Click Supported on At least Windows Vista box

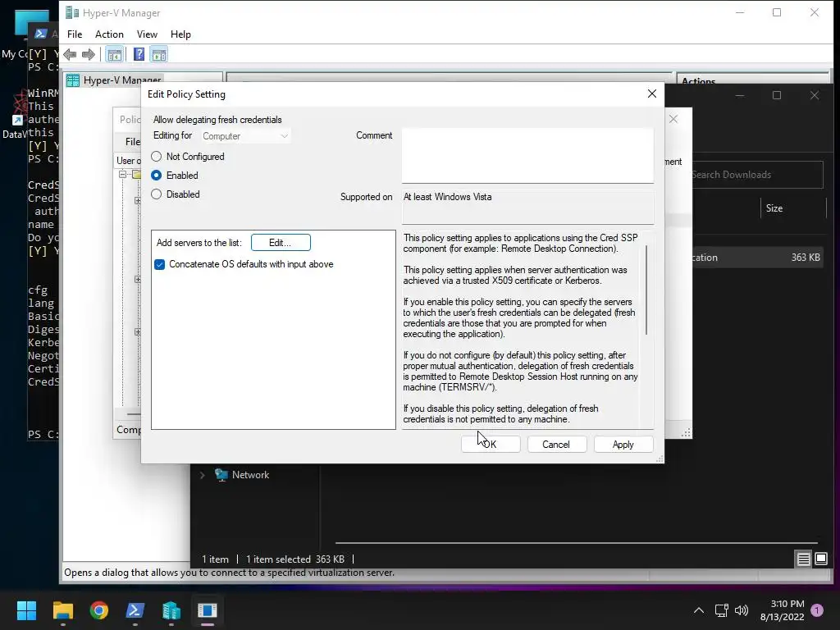coord(527,207)
